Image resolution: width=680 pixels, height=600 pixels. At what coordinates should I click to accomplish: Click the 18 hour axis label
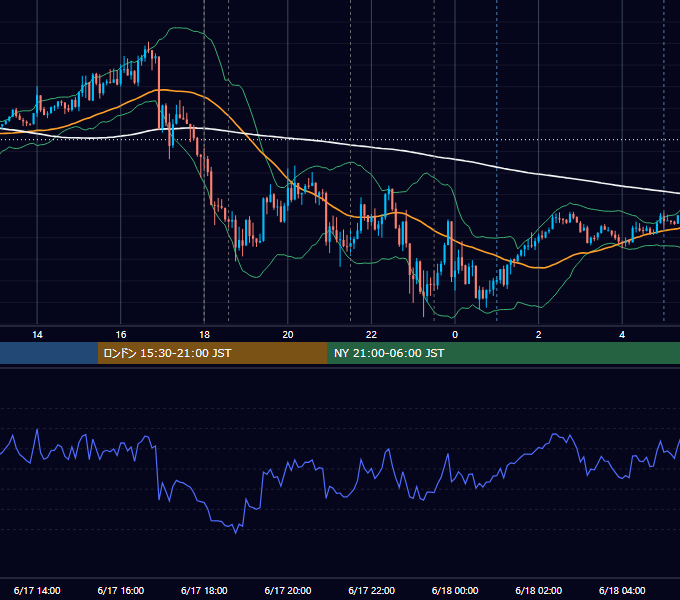click(x=204, y=335)
